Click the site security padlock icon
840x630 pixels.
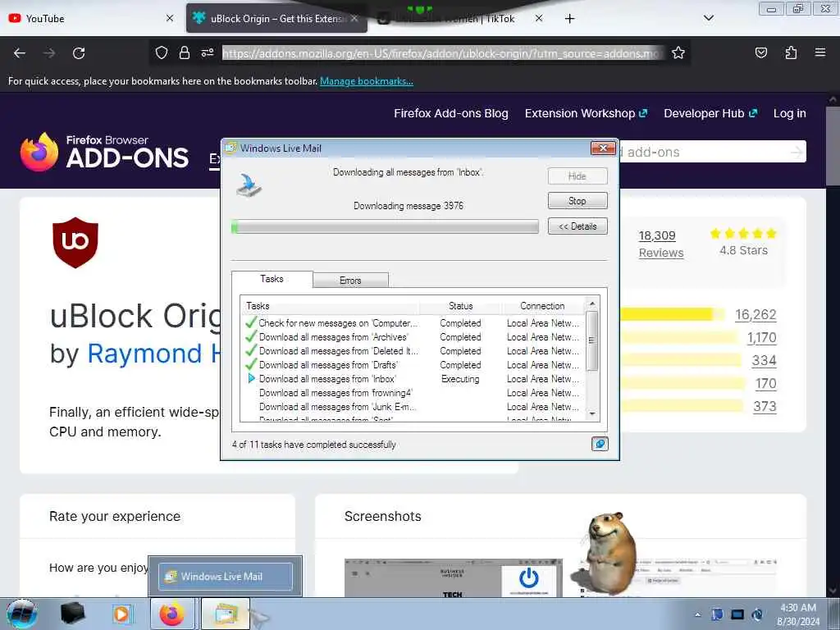click(x=185, y=52)
